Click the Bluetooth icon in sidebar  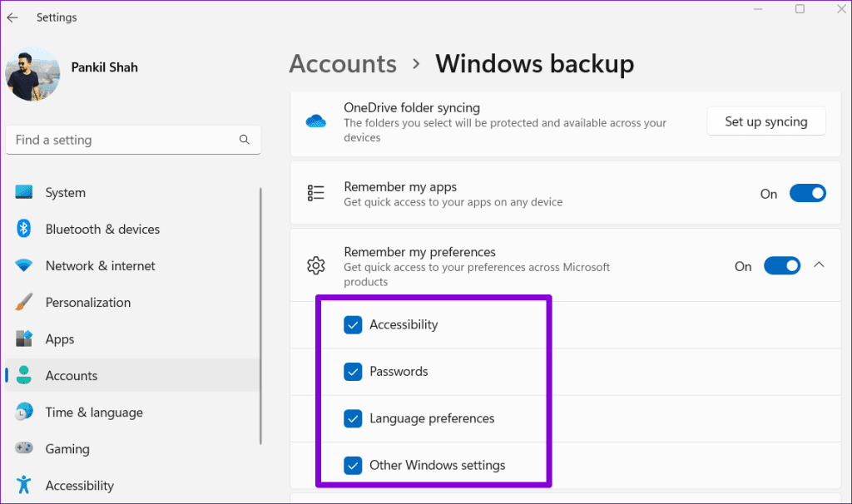tap(23, 229)
